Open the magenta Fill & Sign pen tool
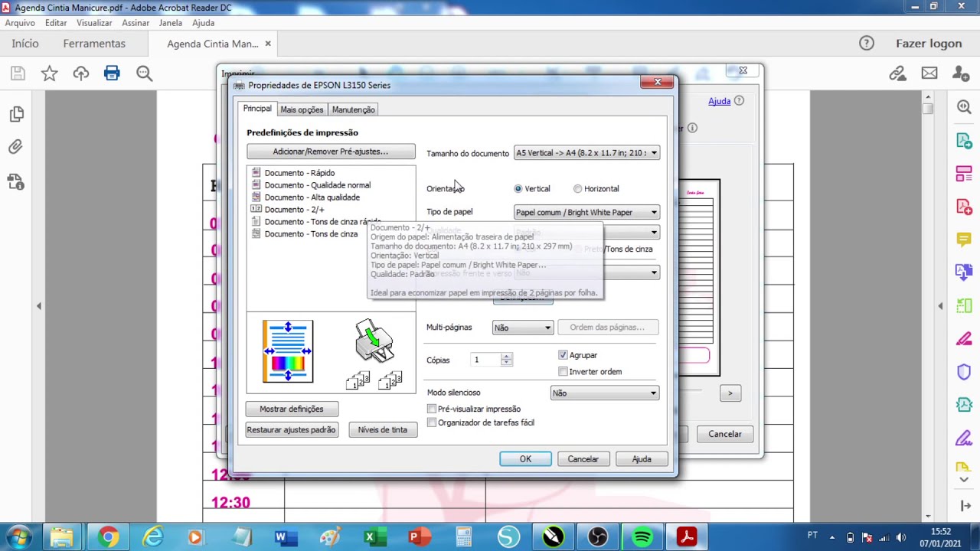The image size is (980, 551). pyautogui.click(x=964, y=339)
